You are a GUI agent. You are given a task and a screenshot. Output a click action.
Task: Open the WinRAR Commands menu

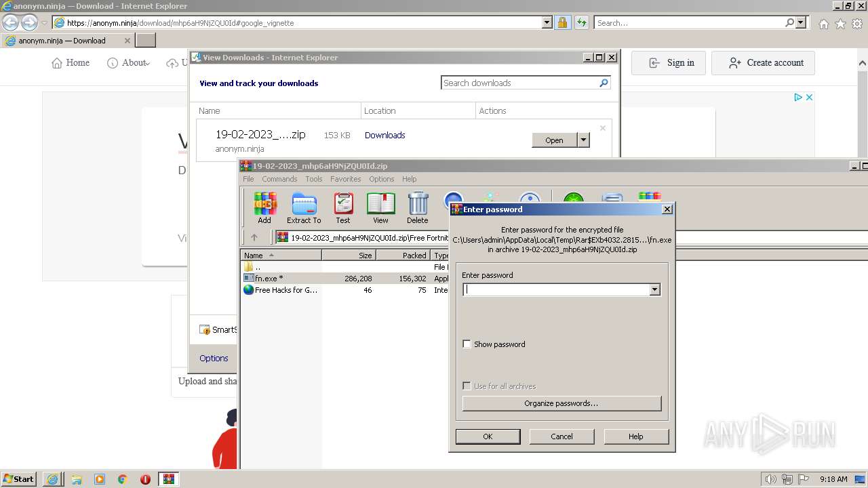coord(279,179)
